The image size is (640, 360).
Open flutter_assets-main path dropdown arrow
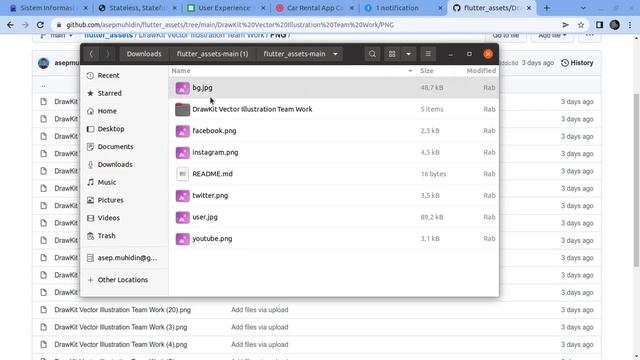point(335,54)
